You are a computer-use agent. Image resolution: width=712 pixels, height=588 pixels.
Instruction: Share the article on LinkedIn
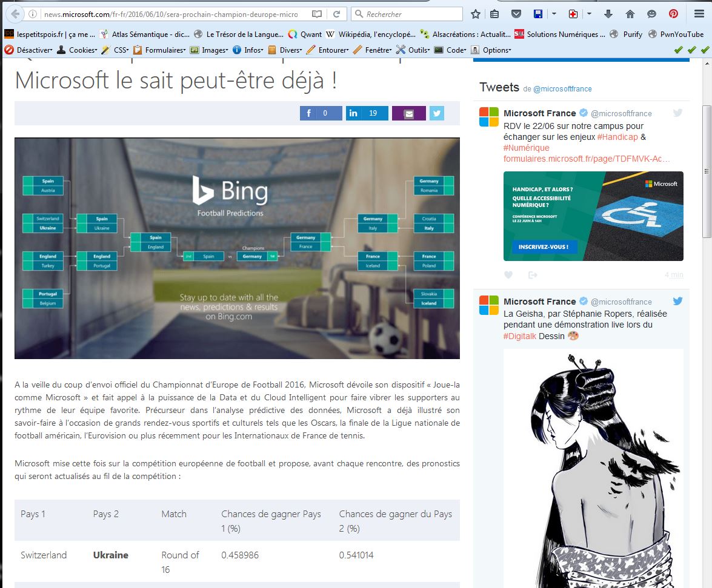tap(367, 113)
